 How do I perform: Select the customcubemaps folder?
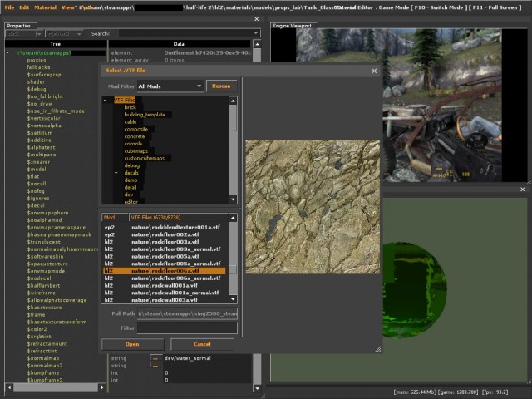click(144, 159)
